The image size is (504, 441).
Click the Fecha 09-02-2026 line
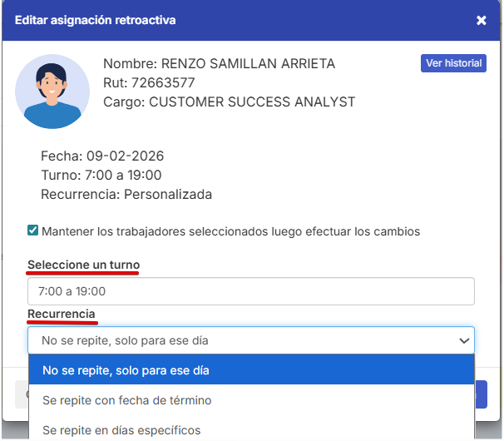[102, 156]
